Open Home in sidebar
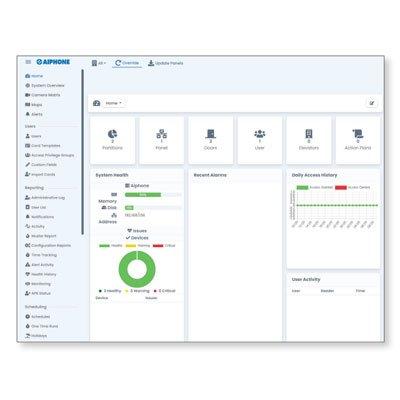The height and width of the screenshot is (400, 400). pyautogui.click(x=34, y=76)
